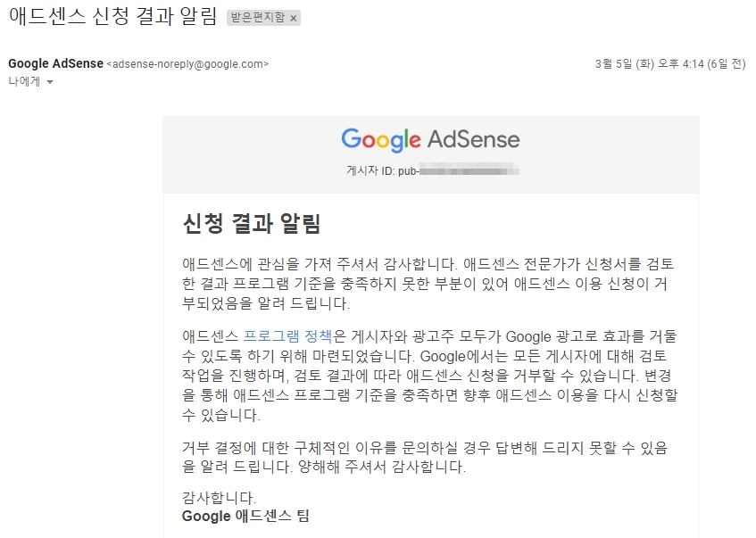Remove the 받은편지함 label with its x

[294, 18]
